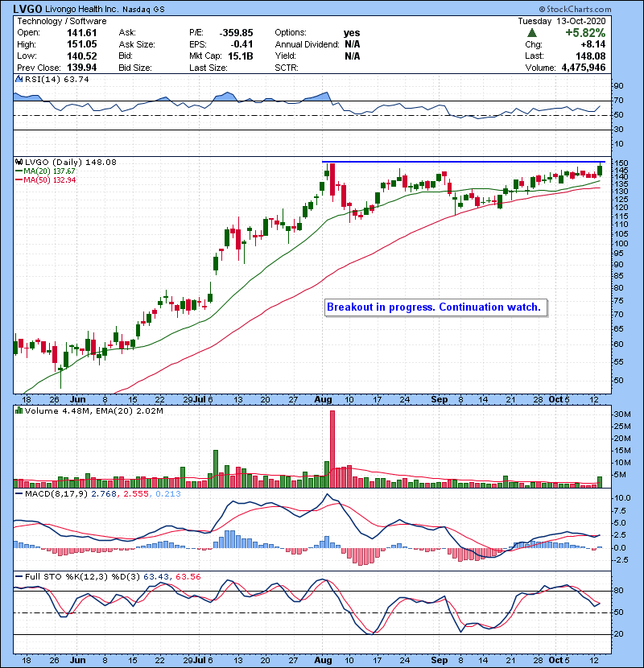The image size is (644, 668).
Task: Click the tallest red volume bar in August
Action: pos(332,449)
